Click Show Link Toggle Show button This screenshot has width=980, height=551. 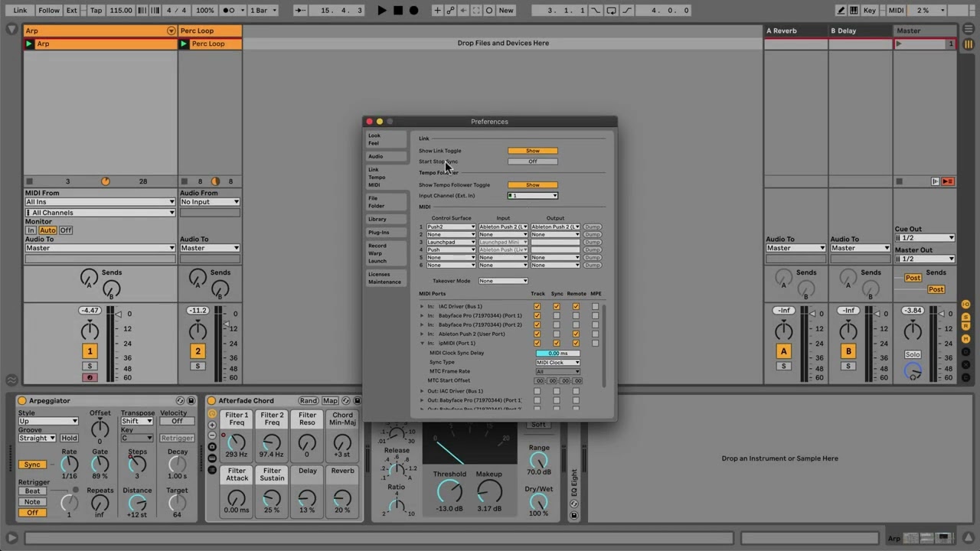[533, 151]
